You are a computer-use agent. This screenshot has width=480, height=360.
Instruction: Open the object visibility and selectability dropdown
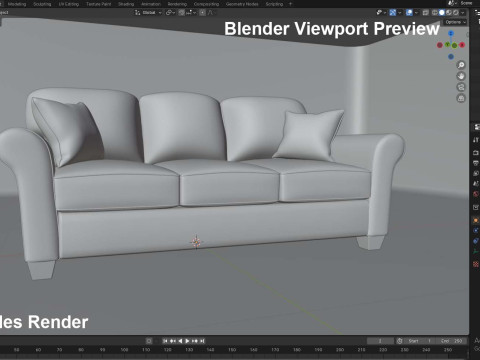pos(381,13)
